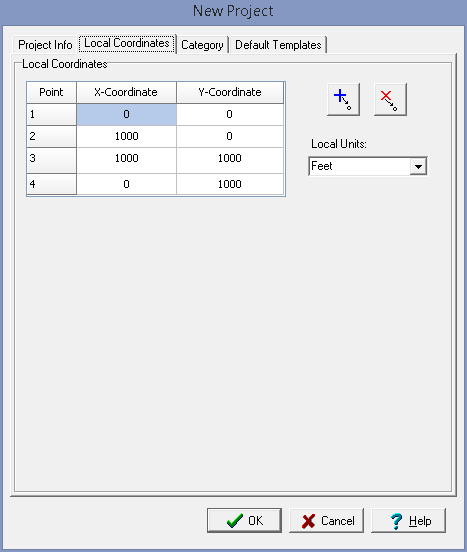This screenshot has height=552, width=467.
Task: Click the Y-Coordinate column header
Action: tap(229, 93)
